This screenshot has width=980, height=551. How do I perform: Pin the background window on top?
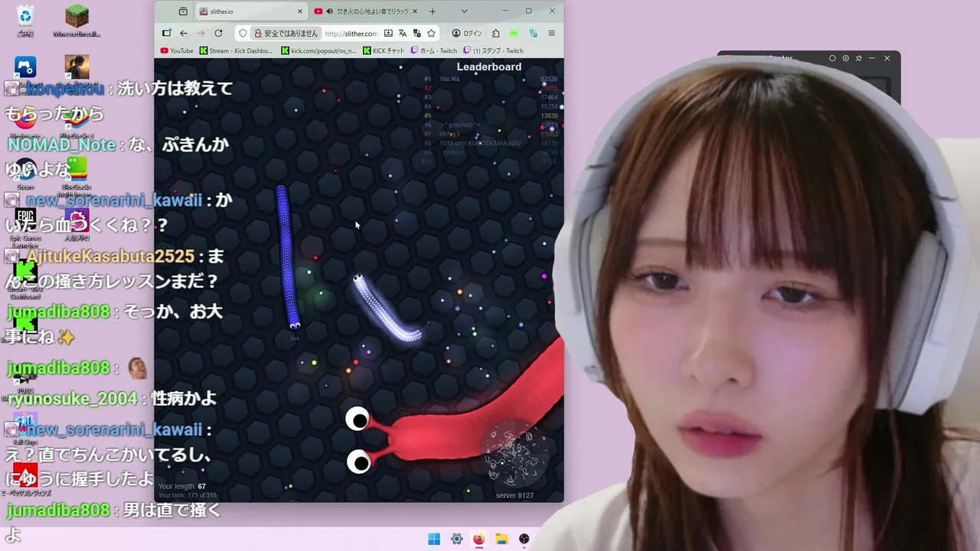(x=858, y=58)
